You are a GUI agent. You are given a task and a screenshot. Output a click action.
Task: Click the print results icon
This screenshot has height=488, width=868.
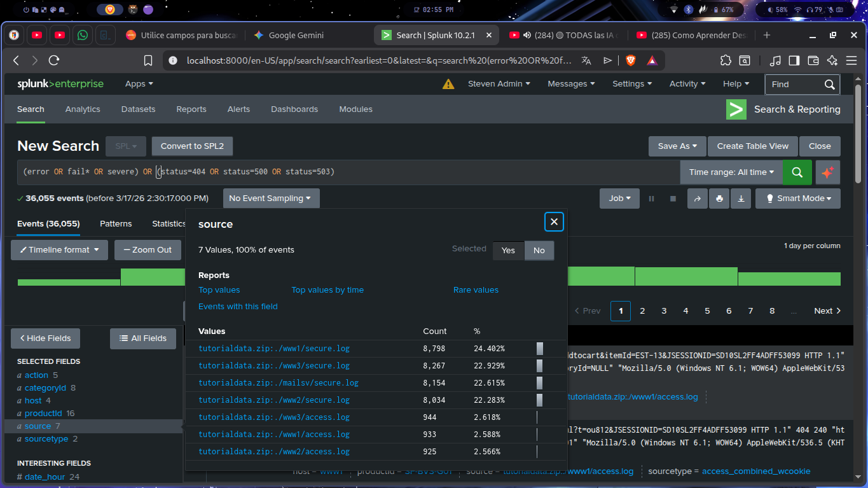719,199
